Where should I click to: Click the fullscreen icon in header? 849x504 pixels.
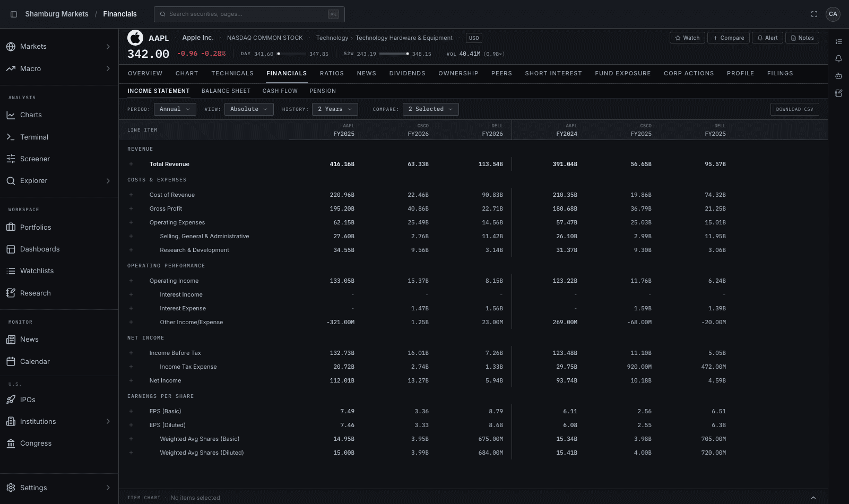click(814, 14)
